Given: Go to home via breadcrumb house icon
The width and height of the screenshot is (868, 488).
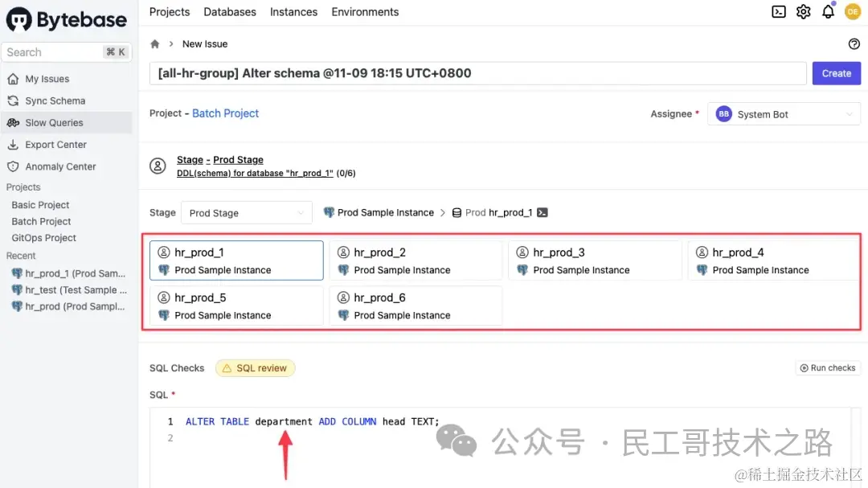Looking at the screenshot, I should 155,43.
